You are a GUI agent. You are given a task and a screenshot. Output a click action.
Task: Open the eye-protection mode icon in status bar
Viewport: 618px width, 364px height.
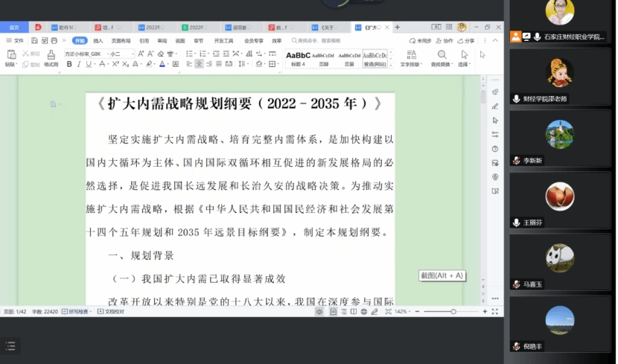pyautogui.click(x=319, y=312)
